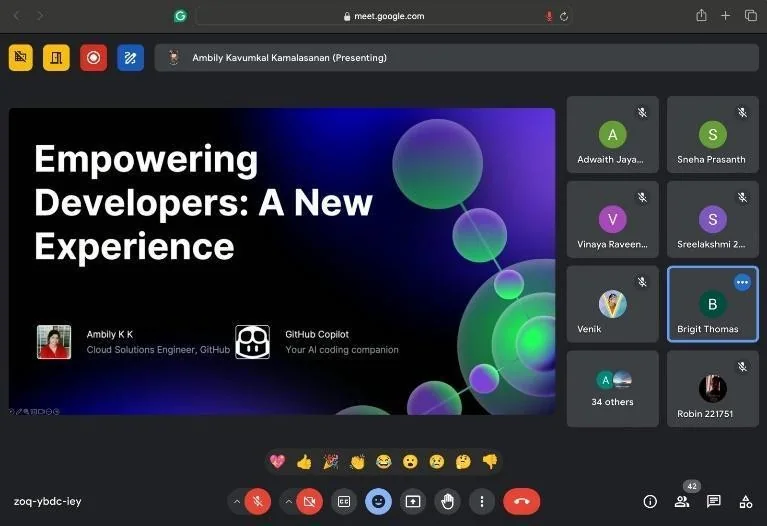This screenshot has height=526, width=767.
Task: Select Vinaya Raveen participant tile
Action: click(612, 219)
